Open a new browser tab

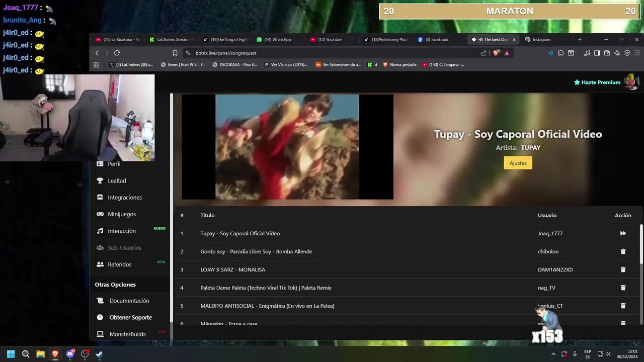(580, 39)
